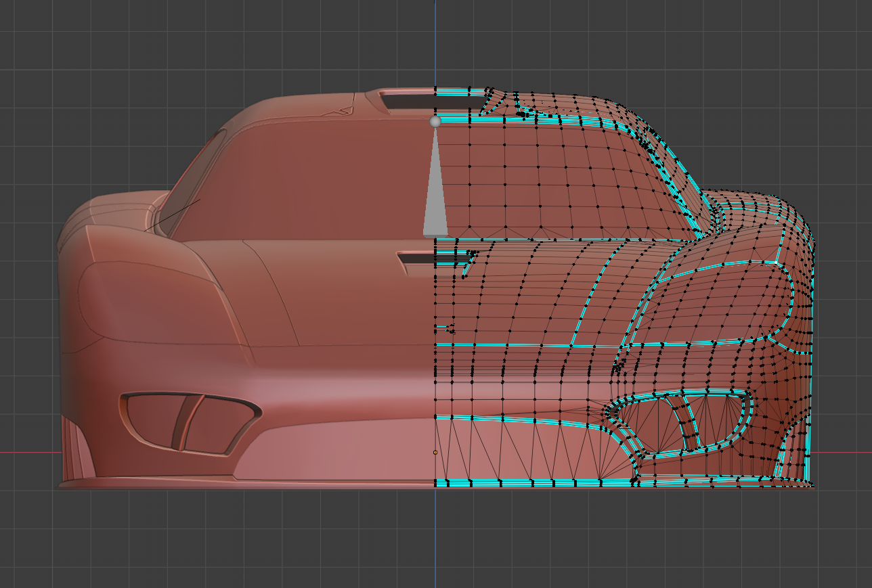The image size is (872, 588).
Task: Click the small orange origin dot
Action: [x=435, y=452]
